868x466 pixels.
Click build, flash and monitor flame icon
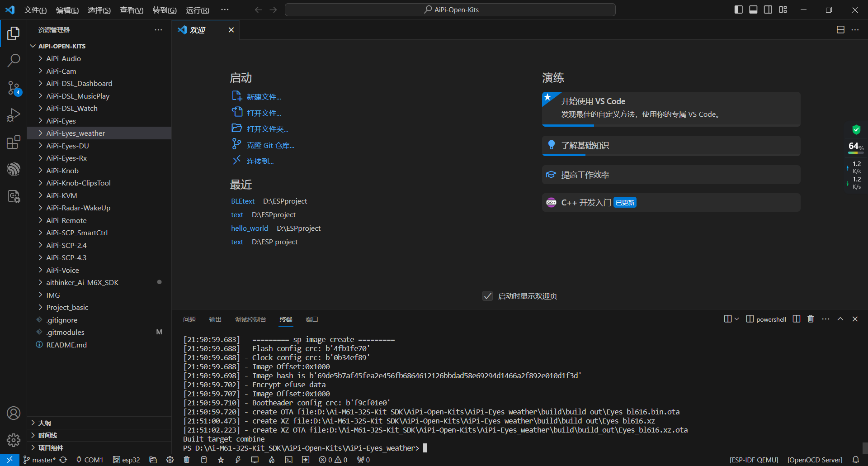(272, 460)
